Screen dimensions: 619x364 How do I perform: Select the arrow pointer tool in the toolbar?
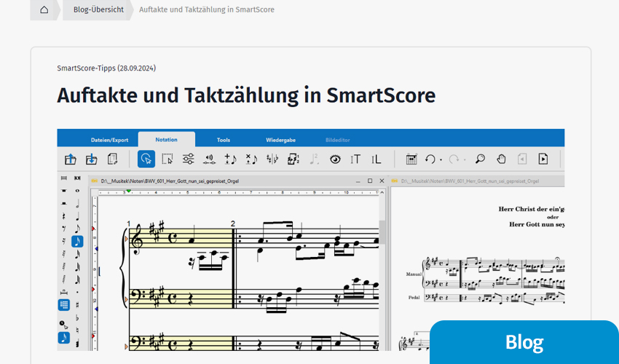pyautogui.click(x=146, y=159)
